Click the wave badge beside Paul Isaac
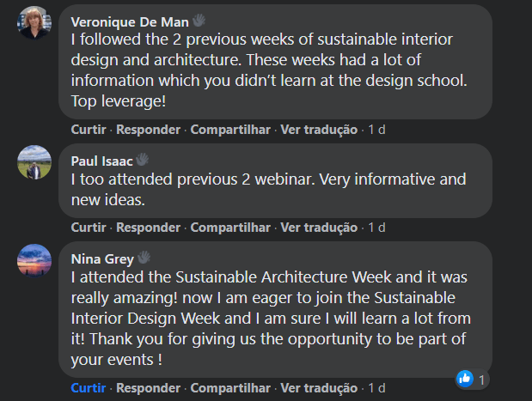 click(142, 159)
